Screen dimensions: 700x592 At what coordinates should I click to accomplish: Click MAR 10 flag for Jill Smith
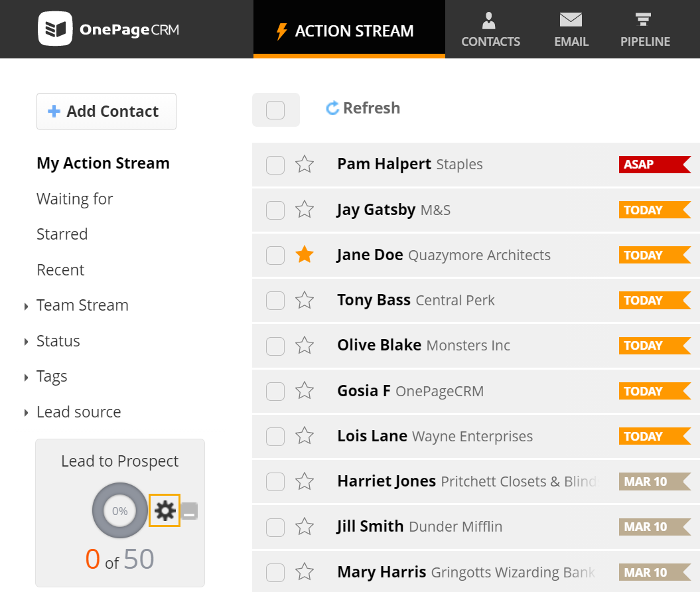point(655,527)
